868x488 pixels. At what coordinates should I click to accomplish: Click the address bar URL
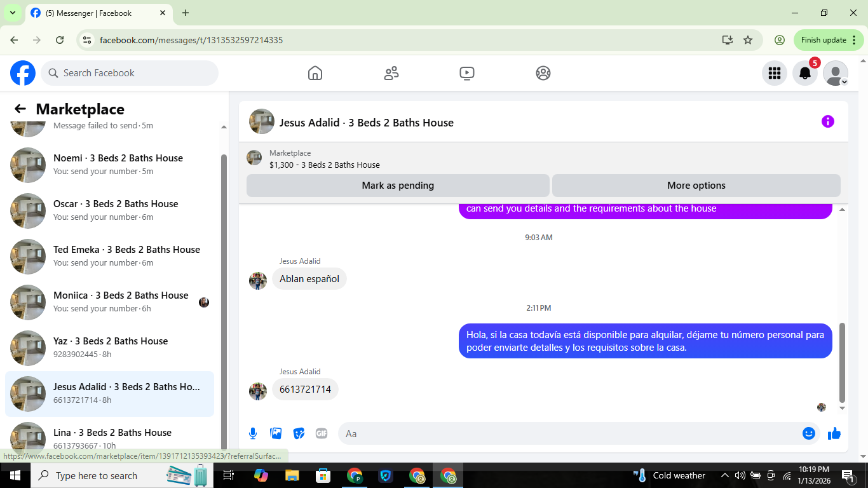click(x=191, y=40)
